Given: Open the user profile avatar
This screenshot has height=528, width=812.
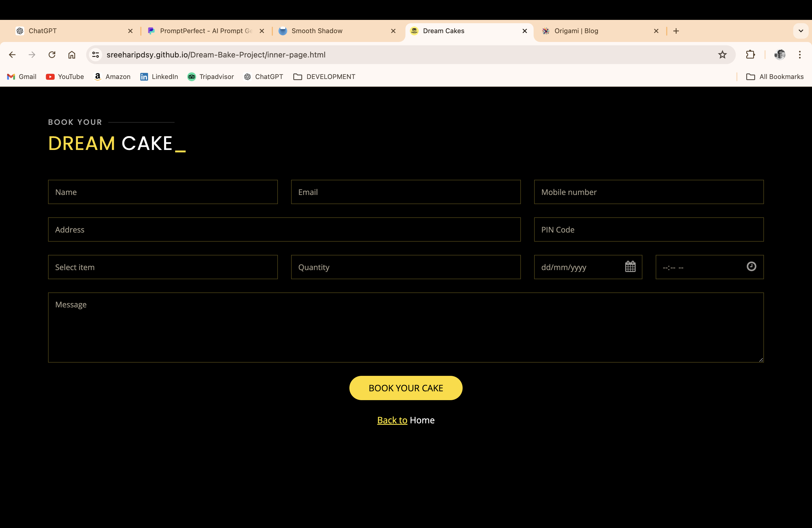Looking at the screenshot, I should pos(780,55).
